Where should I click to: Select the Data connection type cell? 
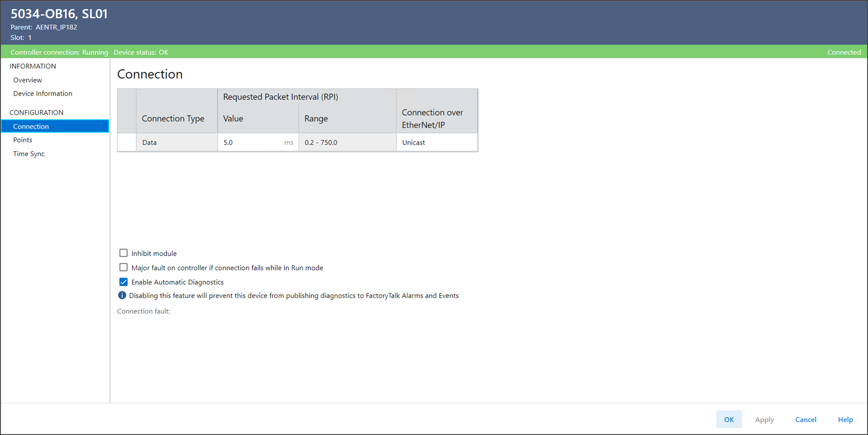coord(177,143)
